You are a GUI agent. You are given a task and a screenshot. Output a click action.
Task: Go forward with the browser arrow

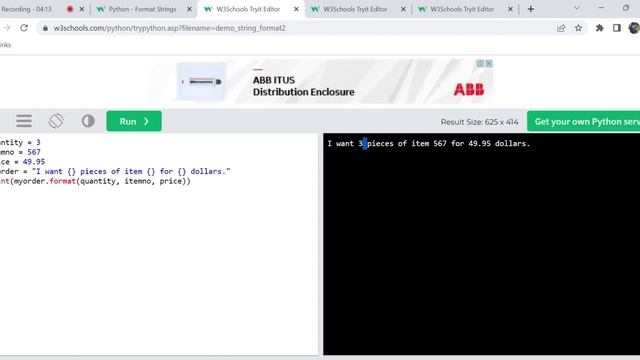(7, 28)
